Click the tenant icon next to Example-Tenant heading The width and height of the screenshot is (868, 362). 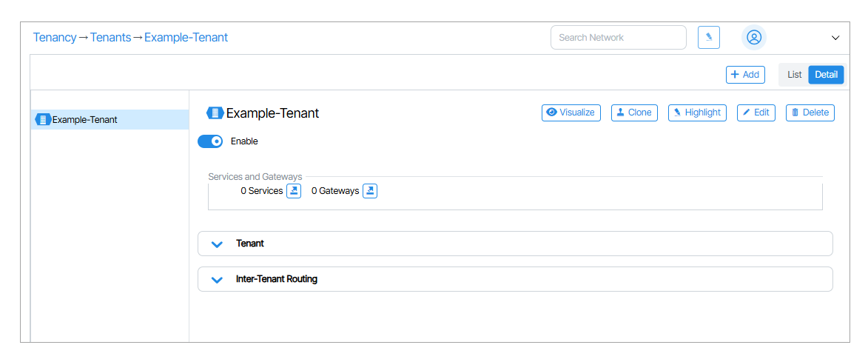[215, 113]
